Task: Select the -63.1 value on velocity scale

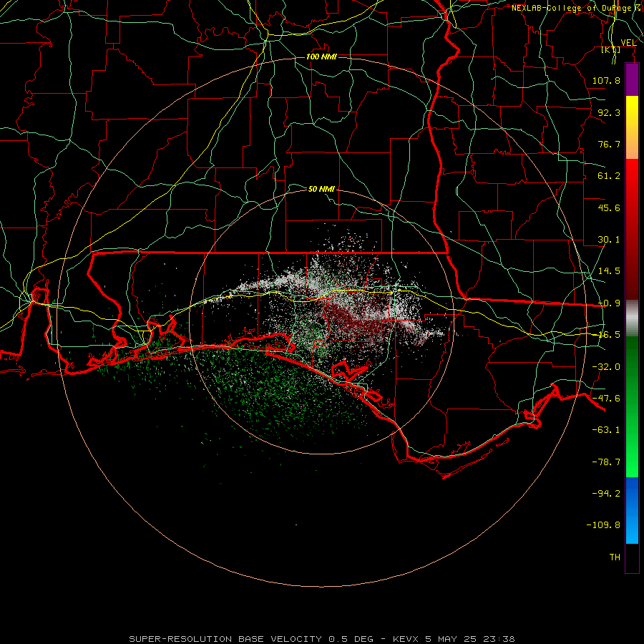Action: point(606,430)
